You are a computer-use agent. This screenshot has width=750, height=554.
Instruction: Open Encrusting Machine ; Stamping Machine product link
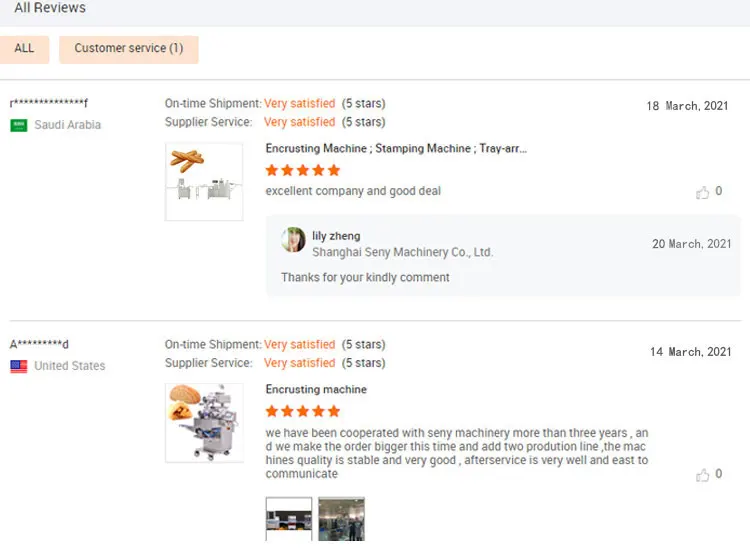(x=396, y=148)
